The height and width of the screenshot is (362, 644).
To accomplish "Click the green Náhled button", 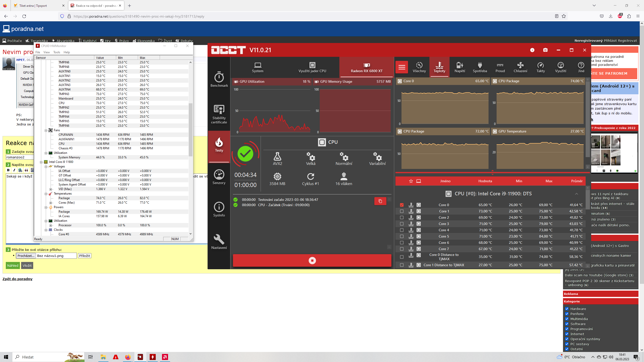I will [13, 265].
